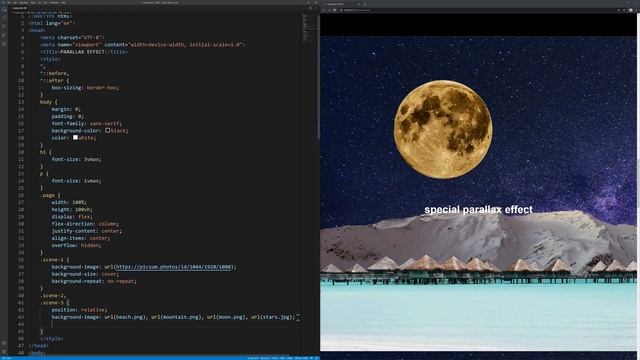The width and height of the screenshot is (640, 360).
Task: Open the Source Control view
Action: [x=4, y=26]
